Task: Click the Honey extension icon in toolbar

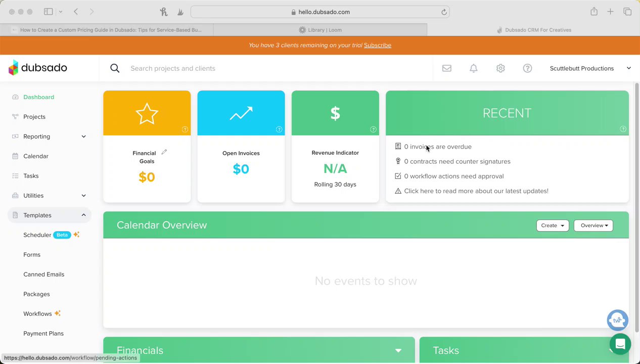Action: pyautogui.click(x=164, y=12)
